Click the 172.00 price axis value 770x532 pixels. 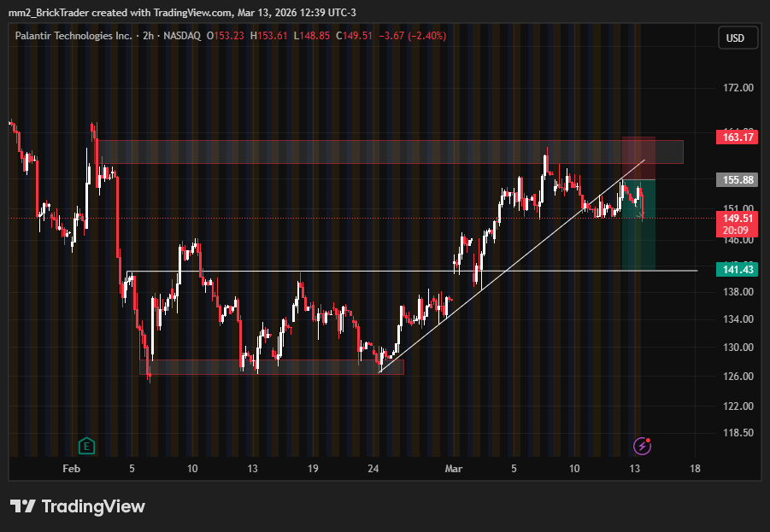coord(738,88)
